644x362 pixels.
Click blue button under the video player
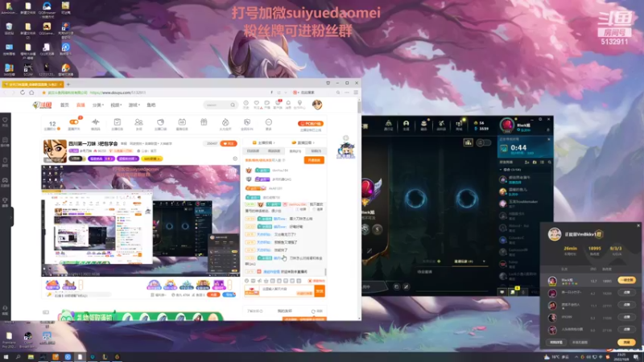229,294
